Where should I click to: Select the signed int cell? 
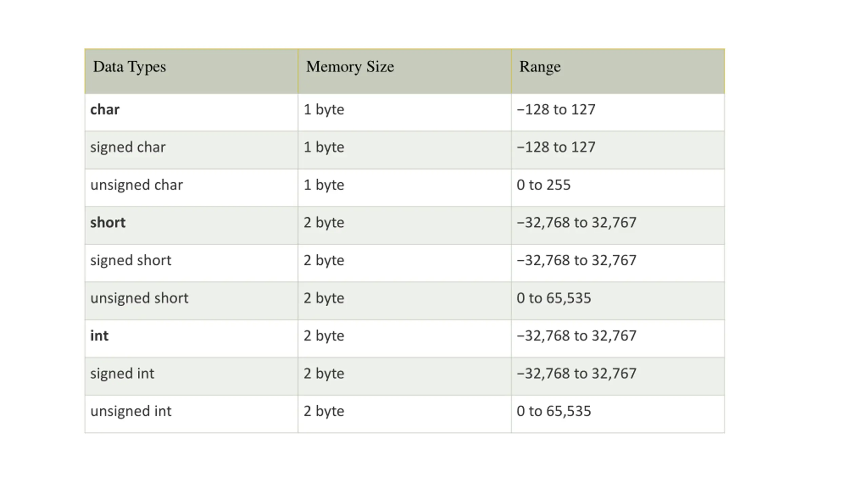tap(191, 376)
